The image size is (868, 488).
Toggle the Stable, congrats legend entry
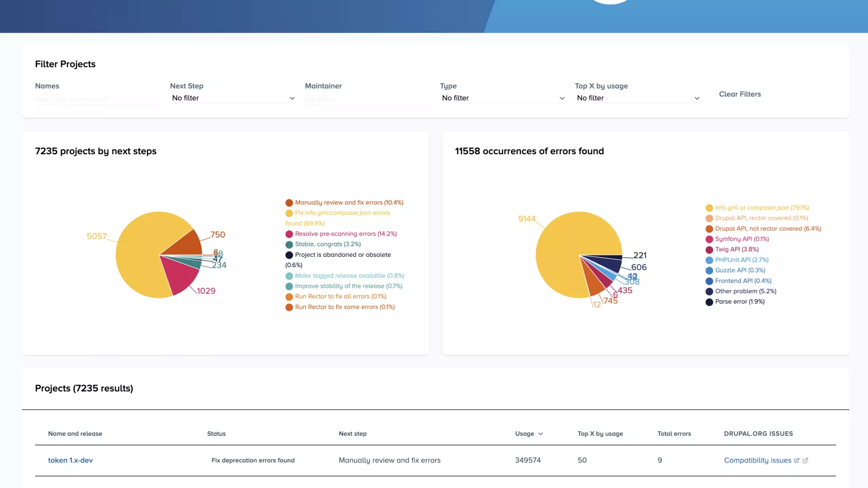[x=323, y=244]
